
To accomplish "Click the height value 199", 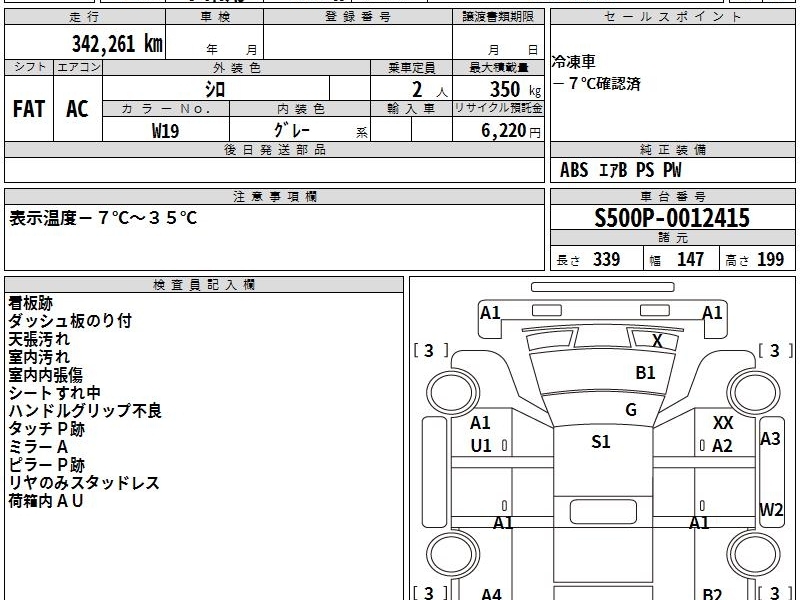I will (x=770, y=259).
